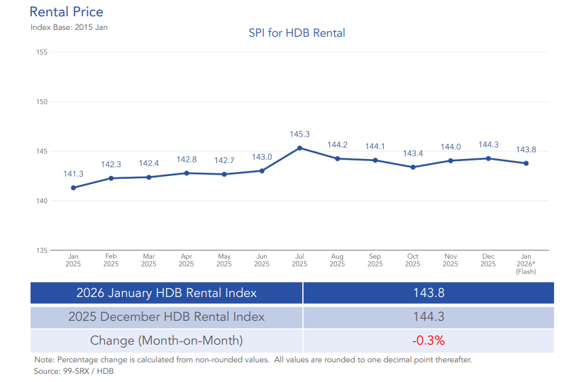Screen dimensions: 588x382
Task: Select the Jan 2026 Flash data point
Action: point(526,163)
